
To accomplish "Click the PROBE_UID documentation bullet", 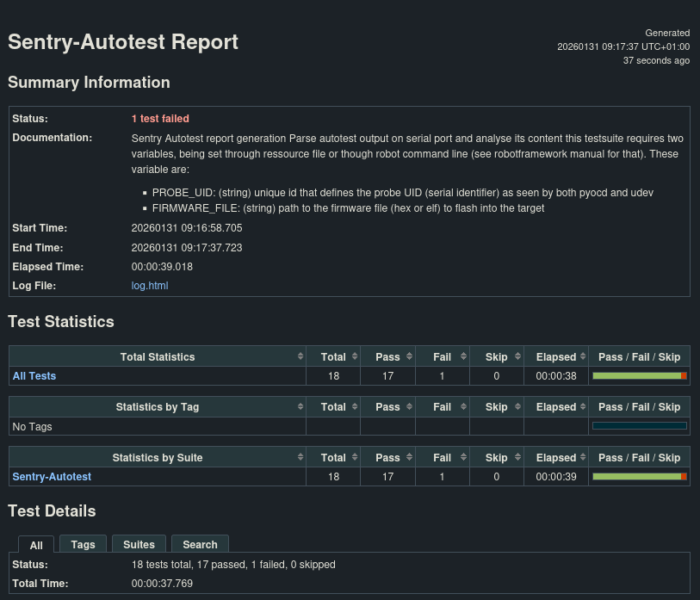I will (x=403, y=193).
